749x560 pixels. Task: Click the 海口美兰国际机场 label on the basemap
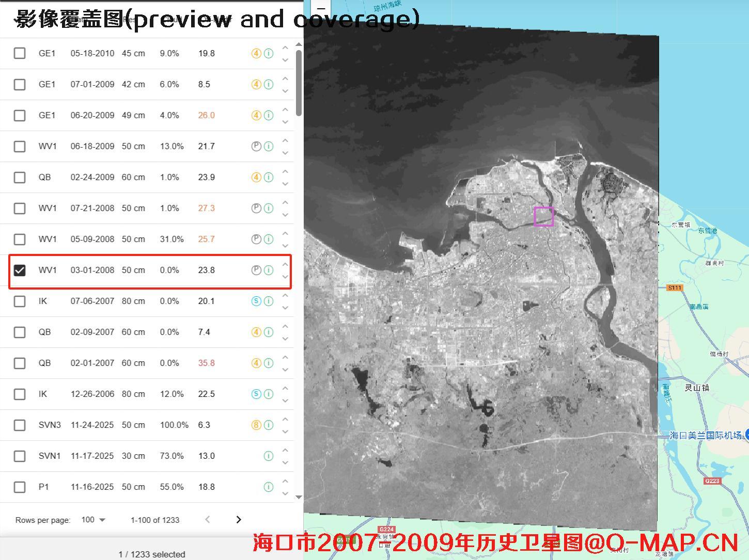(707, 435)
